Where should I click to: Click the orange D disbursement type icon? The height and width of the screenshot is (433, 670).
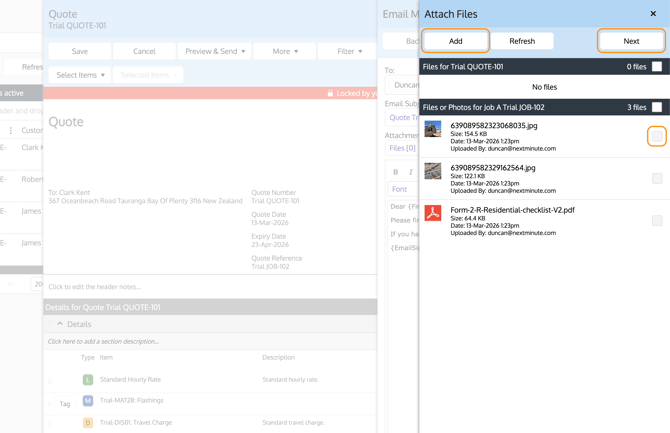88,423
